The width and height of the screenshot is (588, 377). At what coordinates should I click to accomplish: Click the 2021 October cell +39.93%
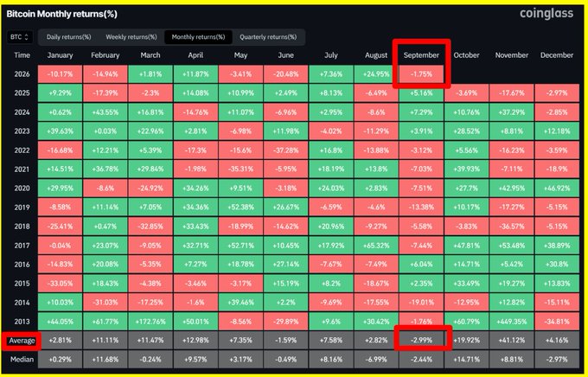coord(466,169)
